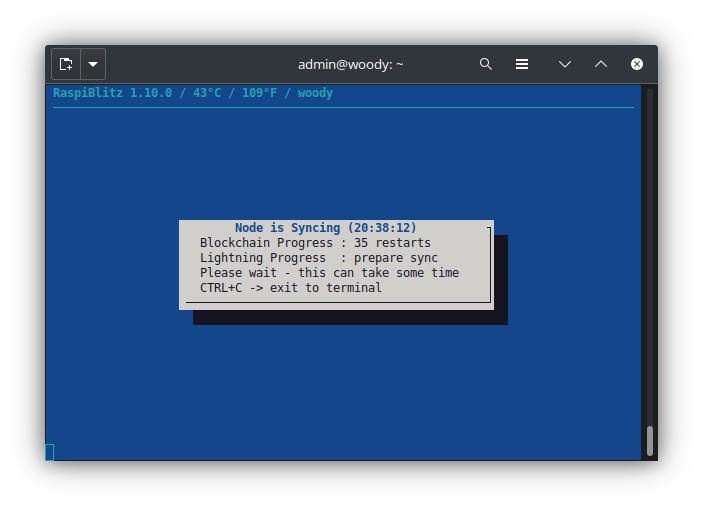Open the terminal search tool
The width and height of the screenshot is (703, 506).
[x=486, y=64]
